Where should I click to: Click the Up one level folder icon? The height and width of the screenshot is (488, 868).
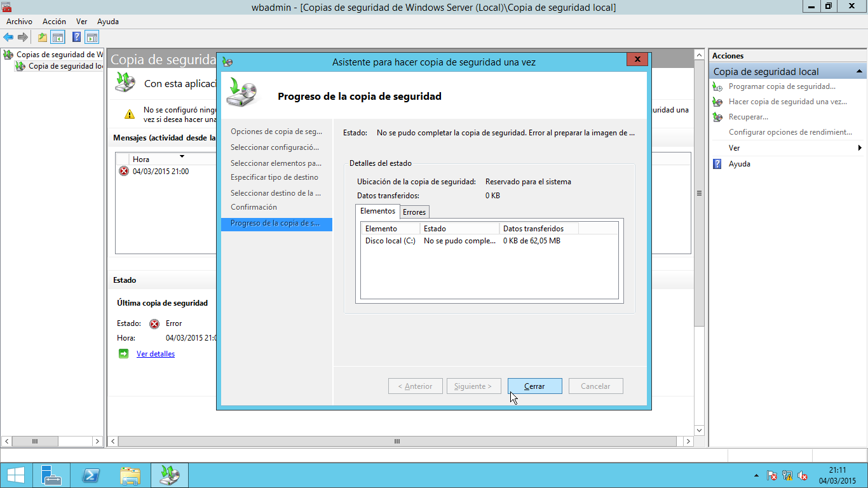click(x=43, y=37)
